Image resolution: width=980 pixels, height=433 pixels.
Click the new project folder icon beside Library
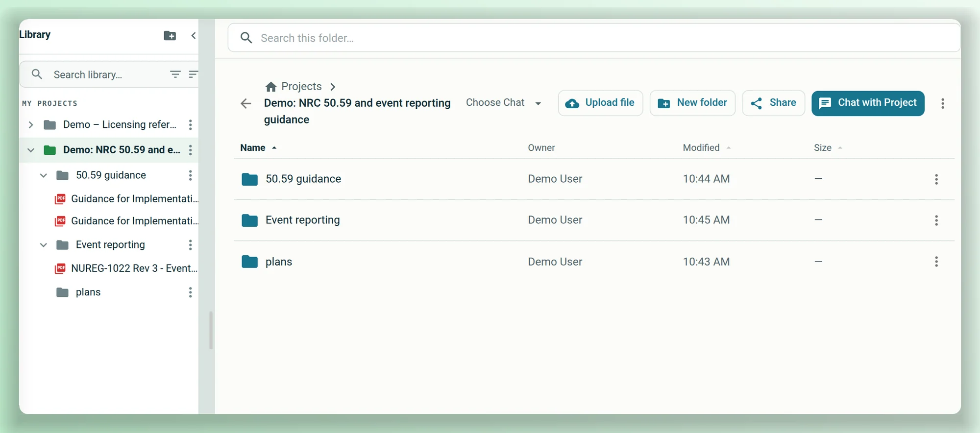click(170, 35)
